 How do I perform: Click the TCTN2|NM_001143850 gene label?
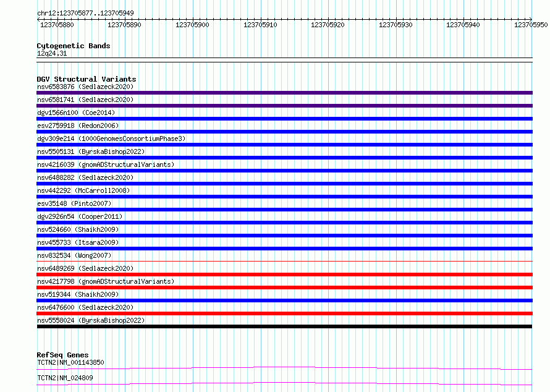pyautogui.click(x=70, y=362)
